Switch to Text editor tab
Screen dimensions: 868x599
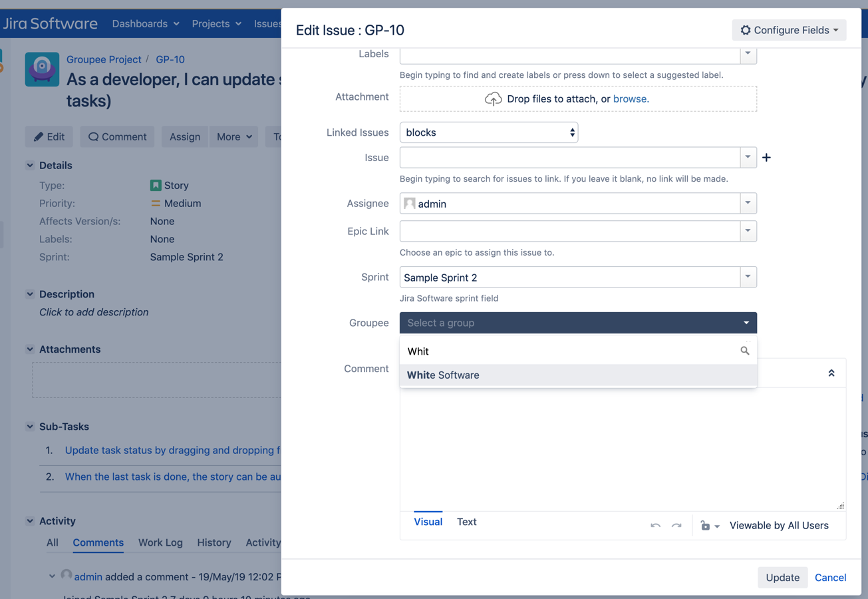tap(466, 522)
